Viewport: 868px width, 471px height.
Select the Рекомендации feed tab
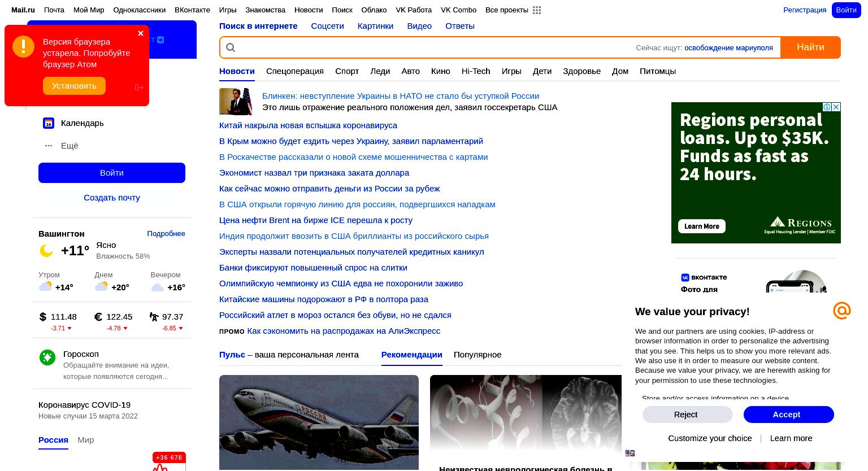tap(411, 355)
